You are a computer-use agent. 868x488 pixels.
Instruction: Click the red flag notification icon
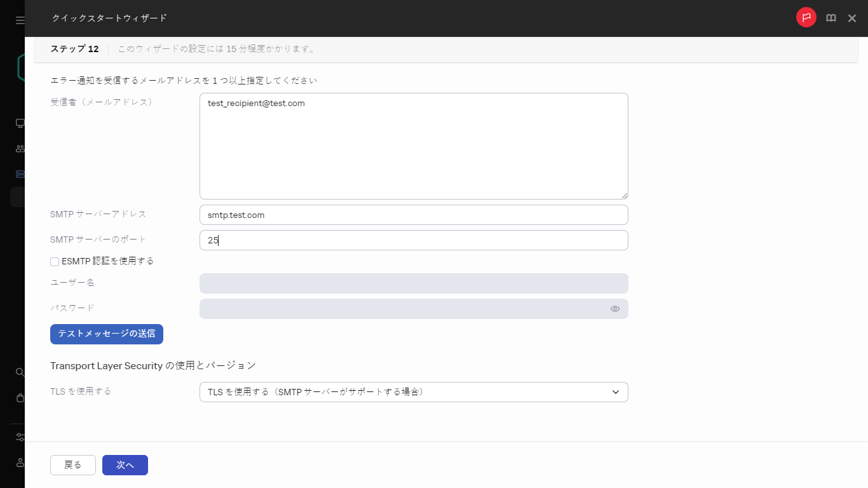(806, 18)
